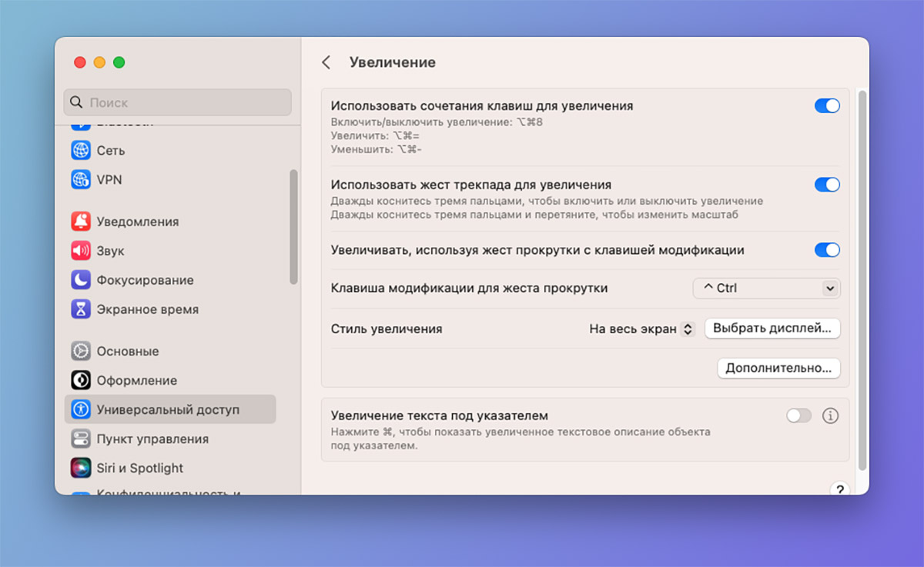The image size is (924, 567).
Task: Click the Siri и Spotlight icon
Action: pyautogui.click(x=81, y=469)
